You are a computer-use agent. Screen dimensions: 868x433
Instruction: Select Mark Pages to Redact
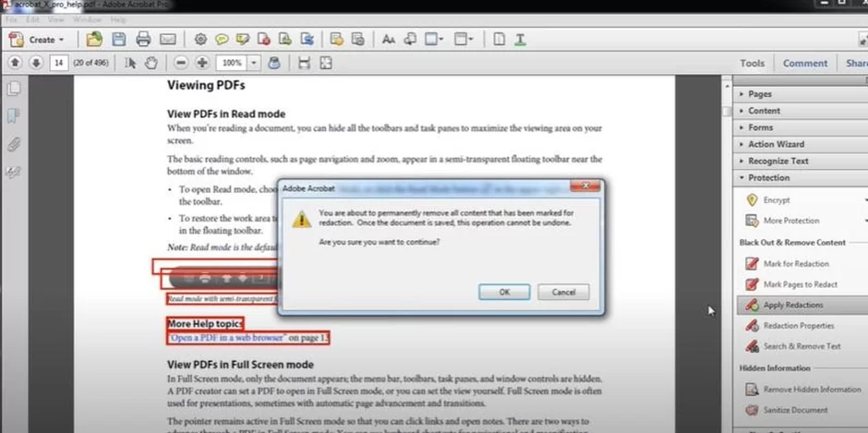802,284
